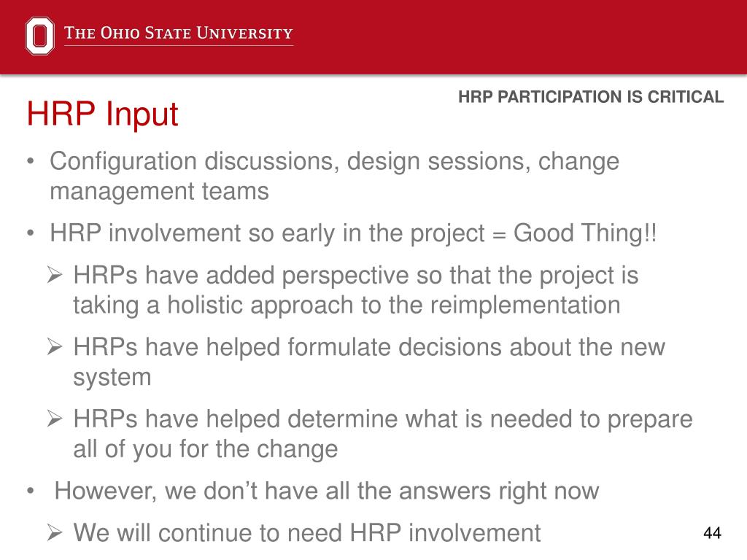This screenshot has height=560, width=747.
Task: Click the arrow bullet before added perspective
Action: (55, 275)
